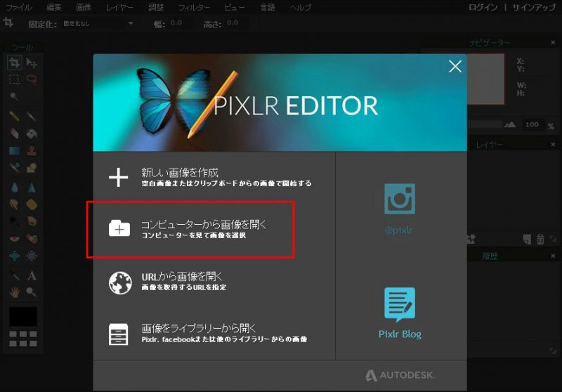
Task: Click the サインアップ link
Action: pyautogui.click(x=534, y=7)
